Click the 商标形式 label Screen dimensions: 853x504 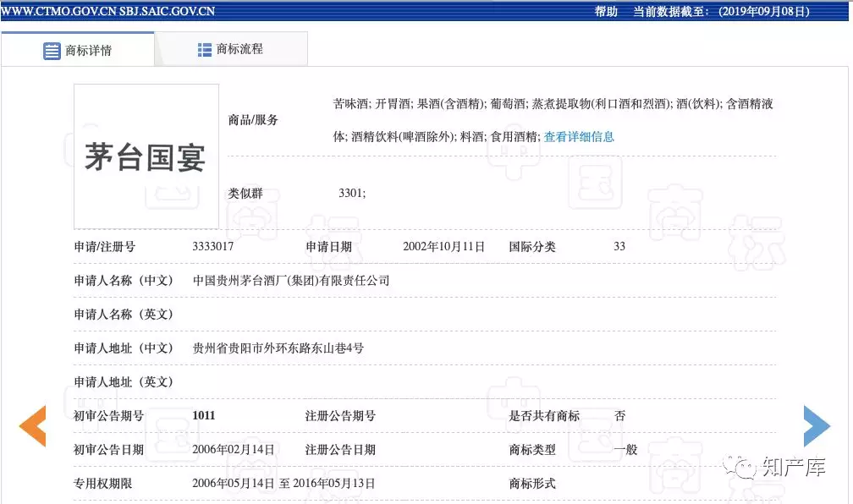(532, 484)
